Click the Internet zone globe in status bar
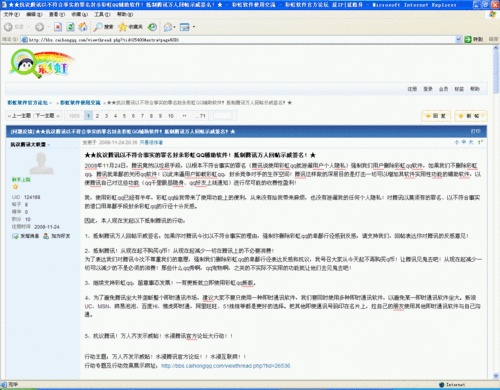This screenshot has height=390, width=500. tap(442, 385)
